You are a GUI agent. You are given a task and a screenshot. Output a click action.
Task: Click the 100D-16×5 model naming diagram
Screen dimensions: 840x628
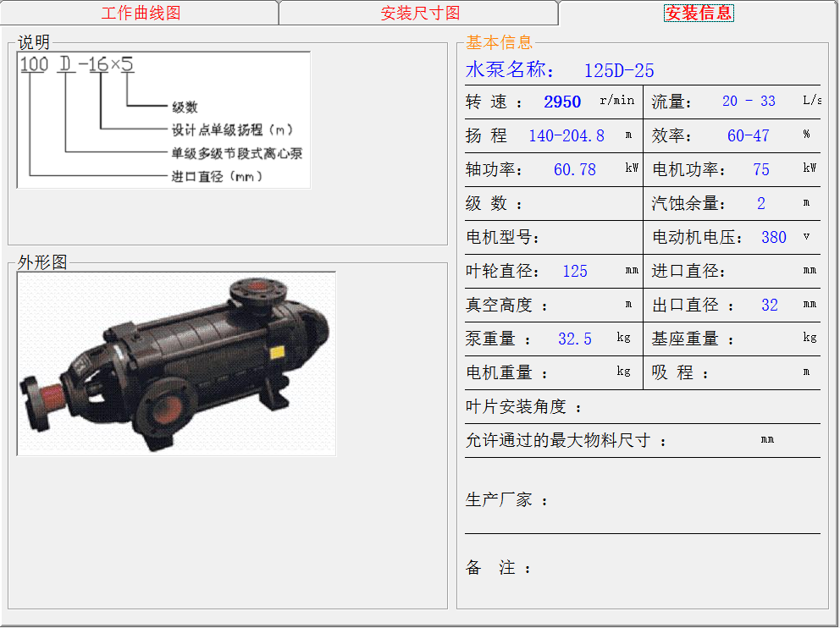pos(163,120)
